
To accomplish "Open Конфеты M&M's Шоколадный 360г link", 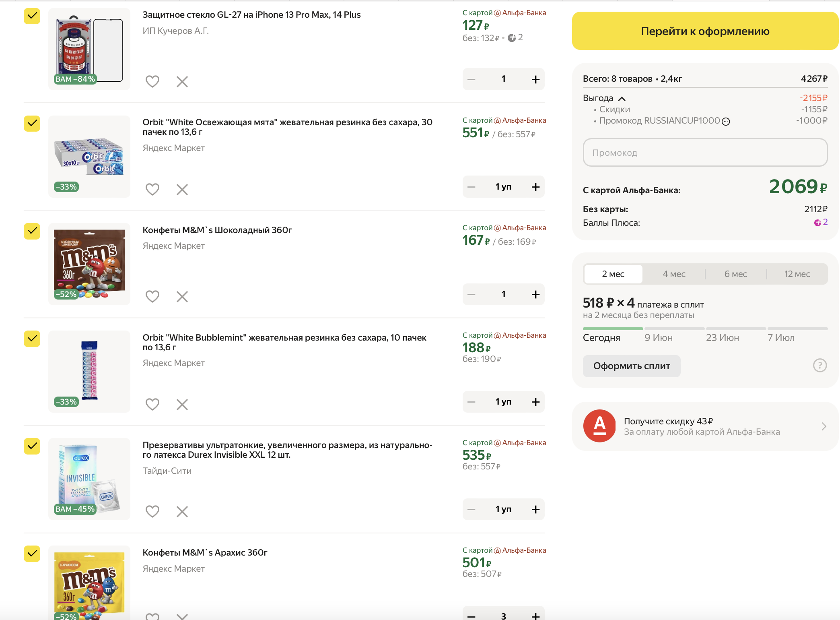I will coord(217,230).
